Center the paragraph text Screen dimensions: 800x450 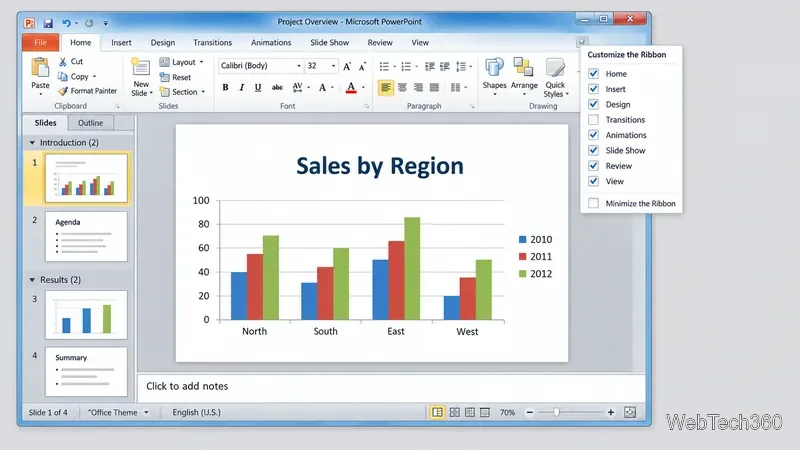pos(403,88)
